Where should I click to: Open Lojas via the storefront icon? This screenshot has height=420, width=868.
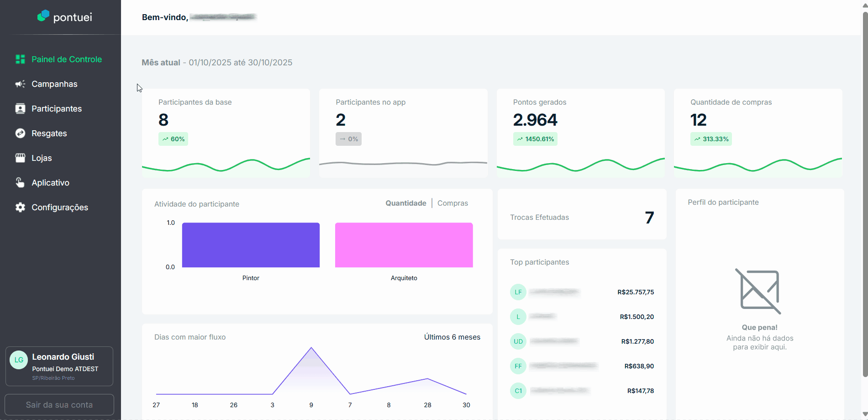pyautogui.click(x=20, y=158)
